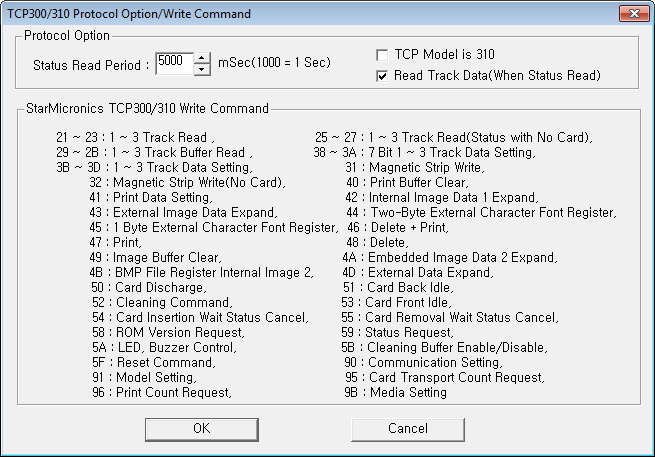This screenshot has height=457, width=655.
Task: Click '59 : Status Request' entry
Action: [397, 333]
